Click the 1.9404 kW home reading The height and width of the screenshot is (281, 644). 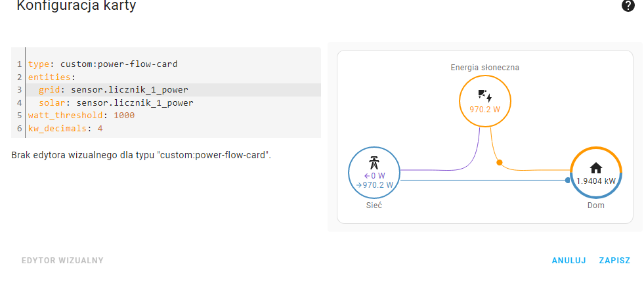596,181
